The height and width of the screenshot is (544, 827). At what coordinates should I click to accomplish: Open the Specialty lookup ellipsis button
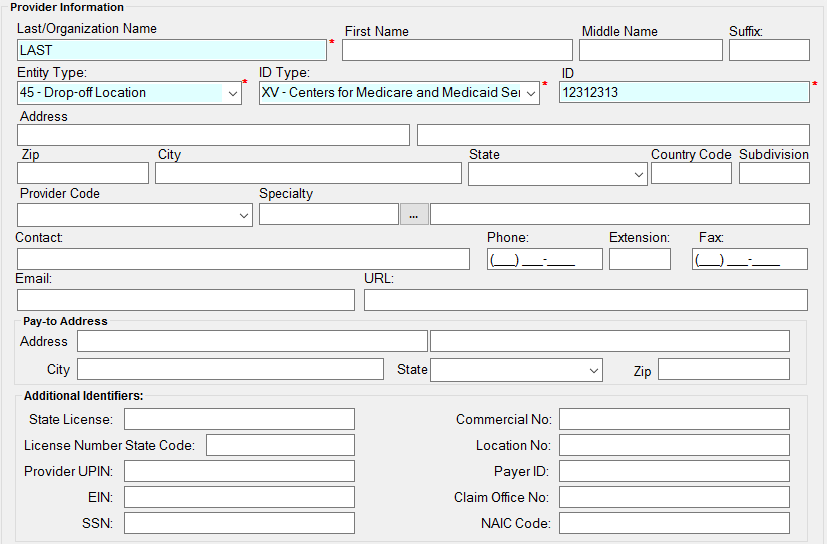414,214
